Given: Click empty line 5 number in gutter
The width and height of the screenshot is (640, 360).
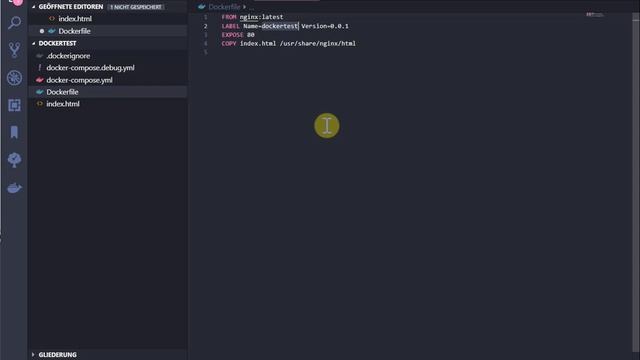Looking at the screenshot, I should [x=206, y=52].
